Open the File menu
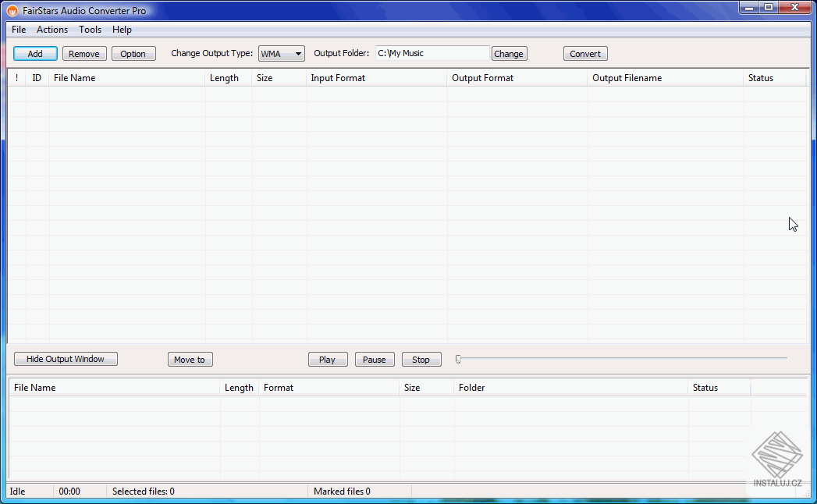 click(x=19, y=30)
